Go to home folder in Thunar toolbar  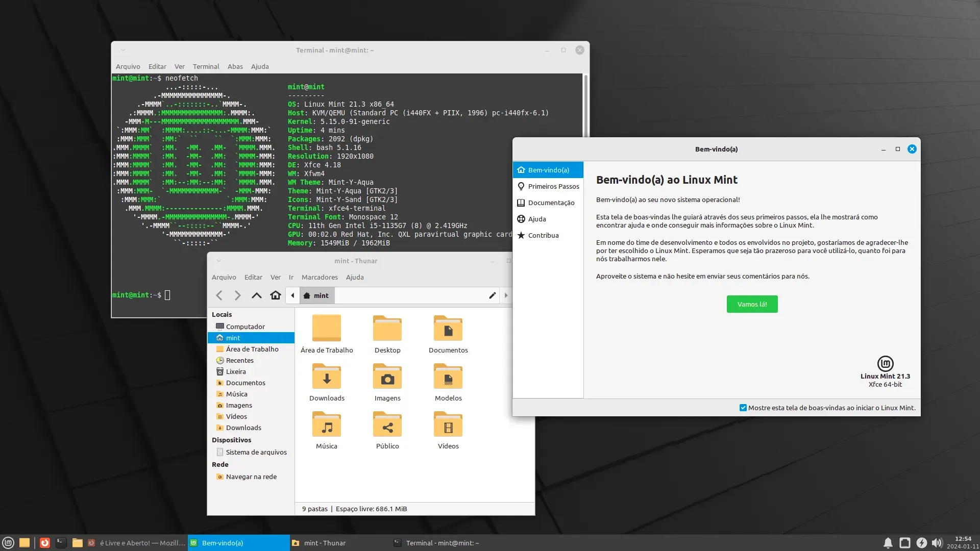[x=276, y=295]
